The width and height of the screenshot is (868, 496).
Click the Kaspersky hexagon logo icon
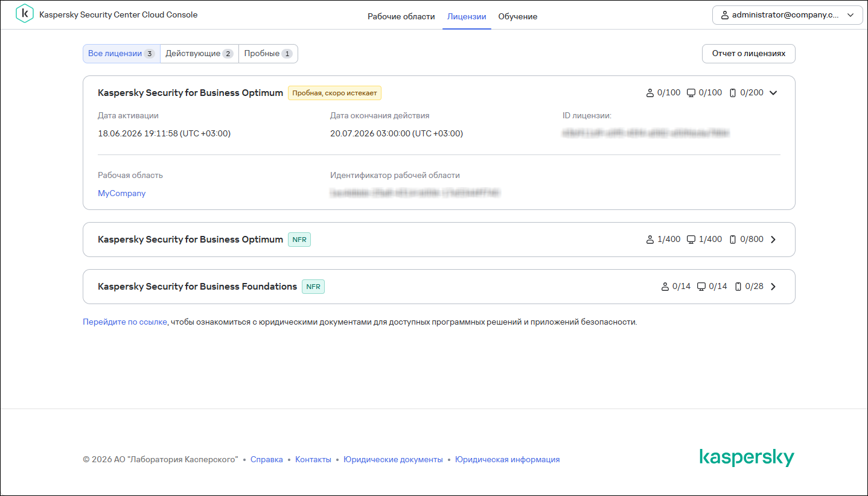coord(25,14)
